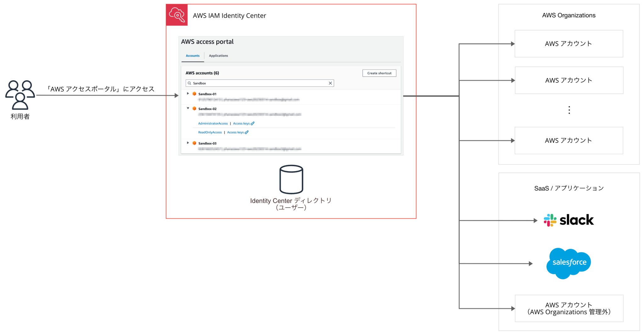Open the Salesforce application icon
The image size is (644, 335).
point(569,263)
